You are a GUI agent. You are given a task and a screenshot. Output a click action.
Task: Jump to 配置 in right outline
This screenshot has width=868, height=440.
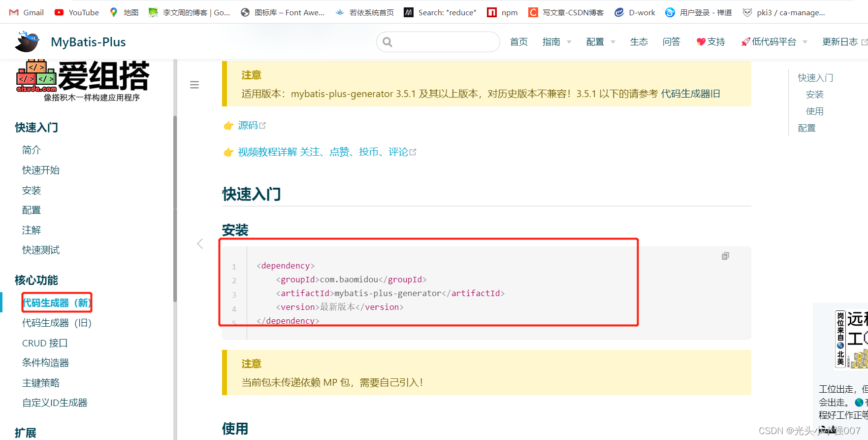806,128
